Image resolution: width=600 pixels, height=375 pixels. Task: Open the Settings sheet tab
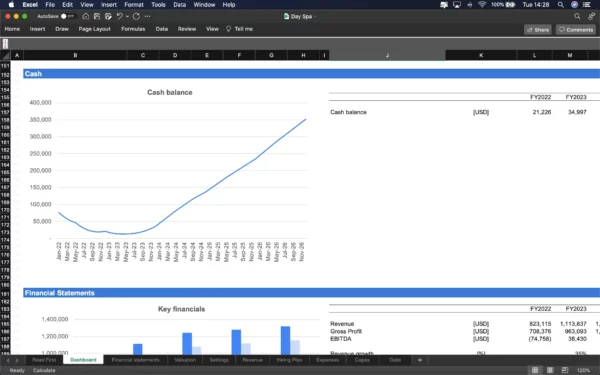point(219,360)
